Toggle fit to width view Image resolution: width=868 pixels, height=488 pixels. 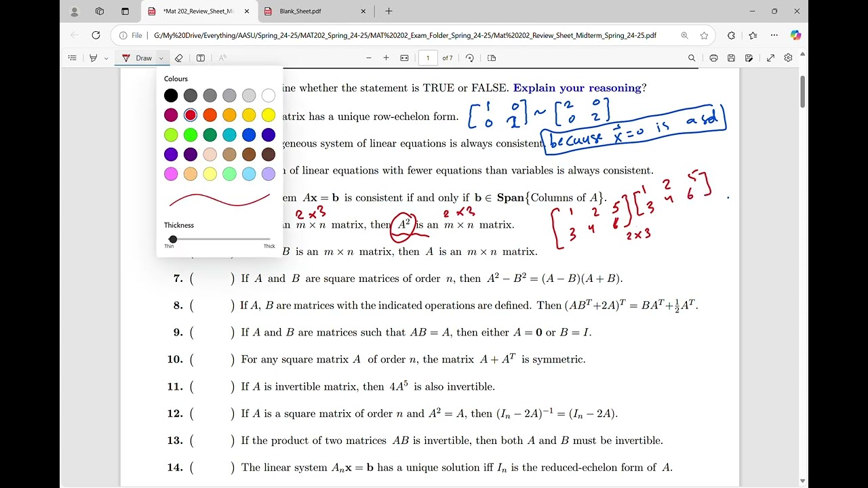405,58
